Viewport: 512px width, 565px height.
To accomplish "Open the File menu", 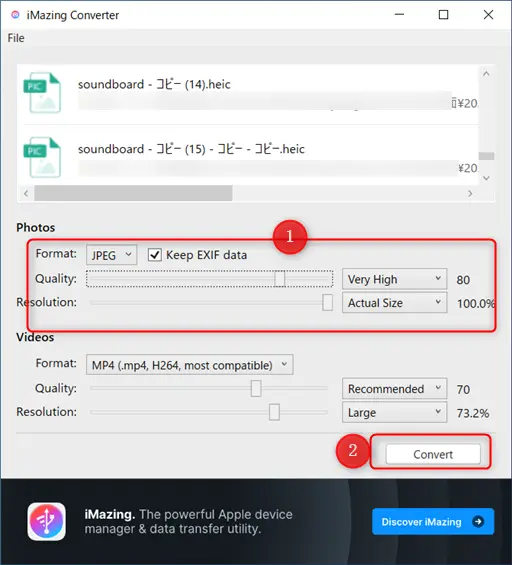I will click(16, 38).
